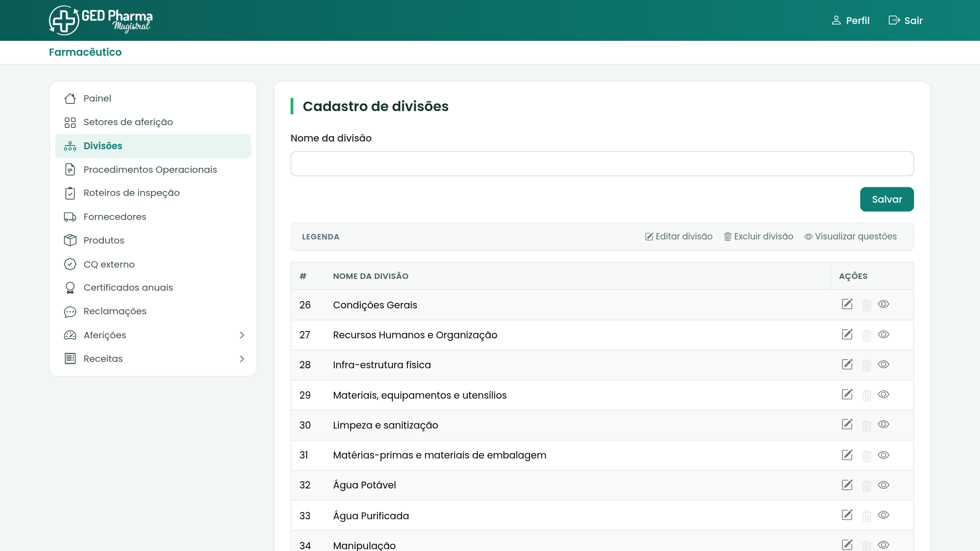Click the Aferições gauge icon
The image size is (980, 551).
tap(70, 335)
